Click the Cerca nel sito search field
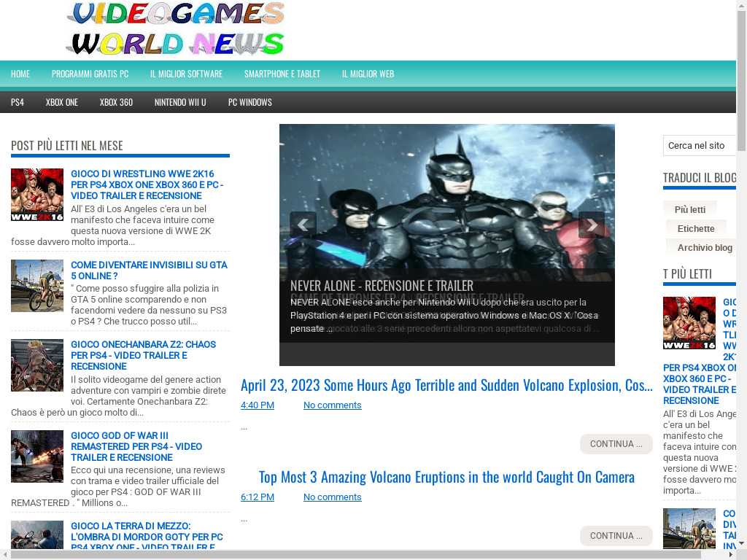Viewport: 747px width, 560px height. [x=699, y=146]
